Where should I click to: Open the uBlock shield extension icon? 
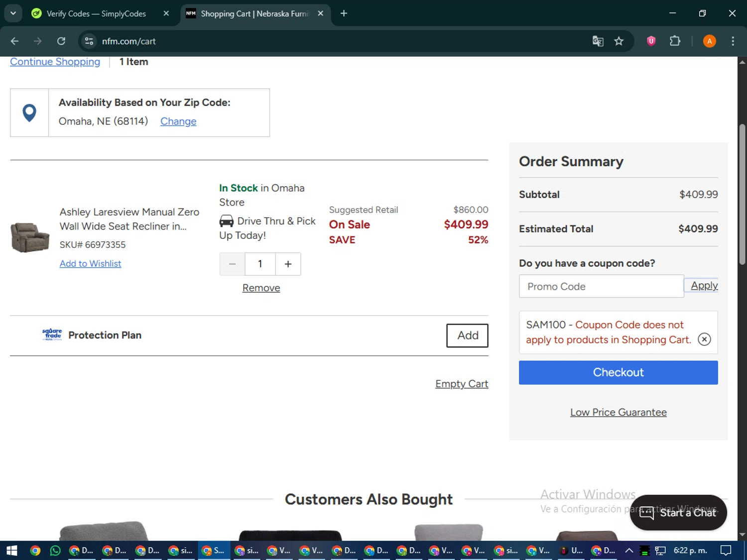(651, 41)
